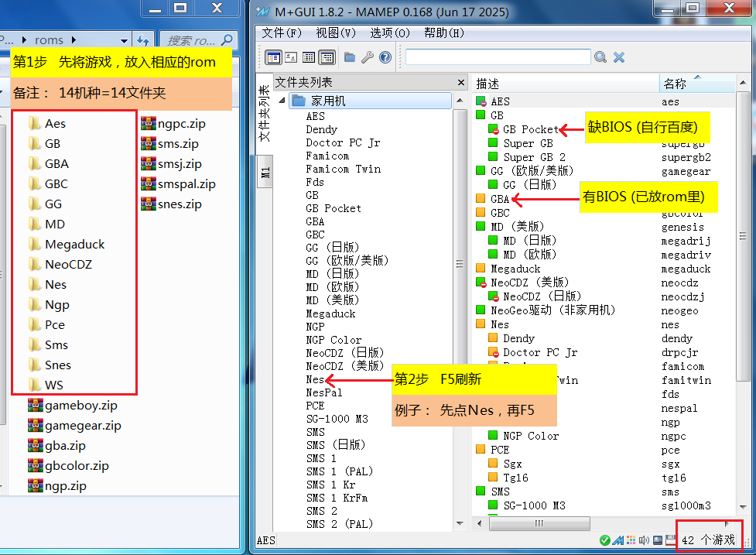Click the screenshot picture status bar icon
756x555 pixels.
(x=658, y=540)
